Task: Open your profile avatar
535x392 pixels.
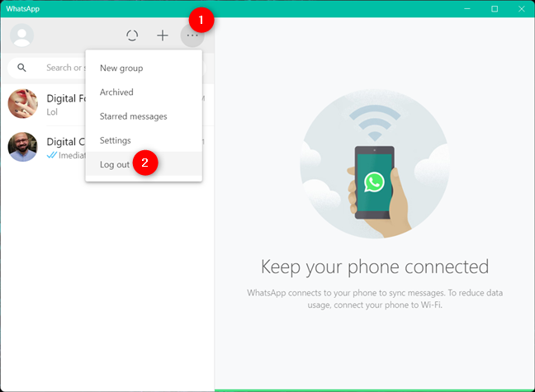Action: point(21,35)
